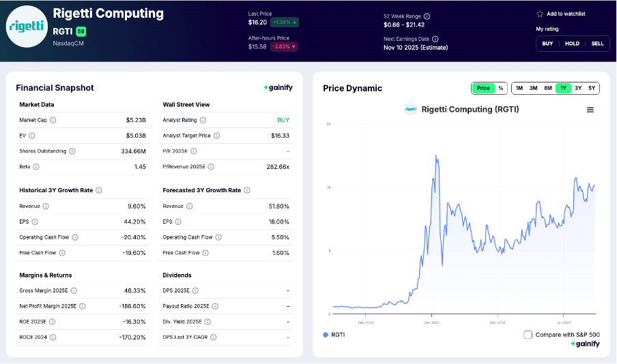Click the Shares Outstanding value 334.66M
Image resolution: width=617 pixels, height=364 pixels.
[133, 151]
